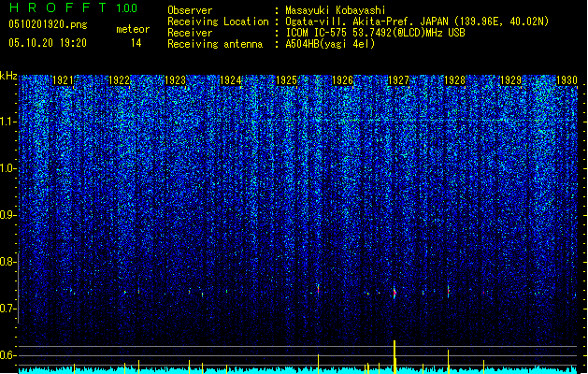Click the kHz axis unit label
The height and width of the screenshot is (374, 588).
pos(8,76)
